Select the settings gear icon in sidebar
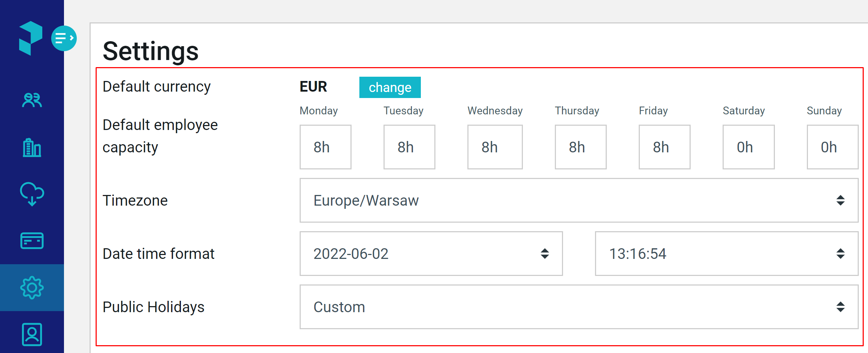Screen dimensions: 868x353 pos(32,288)
